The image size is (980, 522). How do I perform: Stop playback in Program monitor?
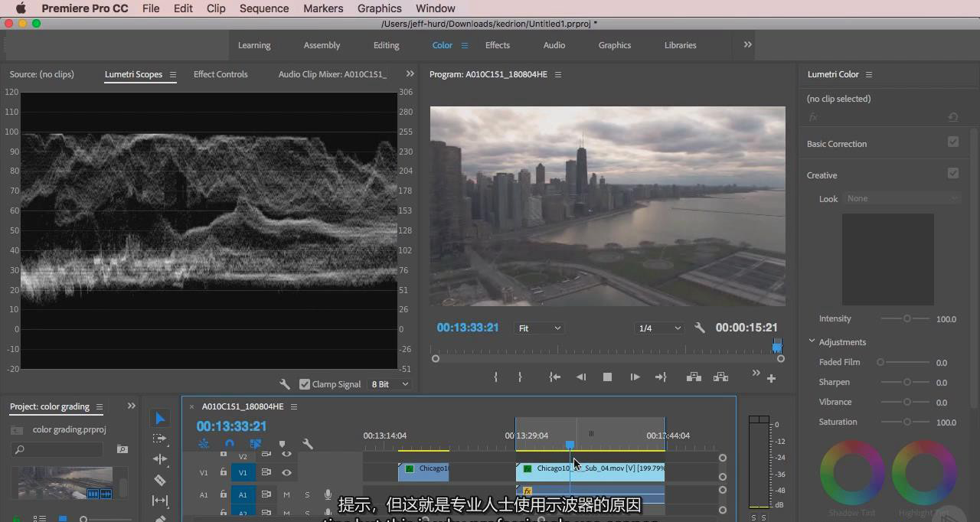[607, 377]
